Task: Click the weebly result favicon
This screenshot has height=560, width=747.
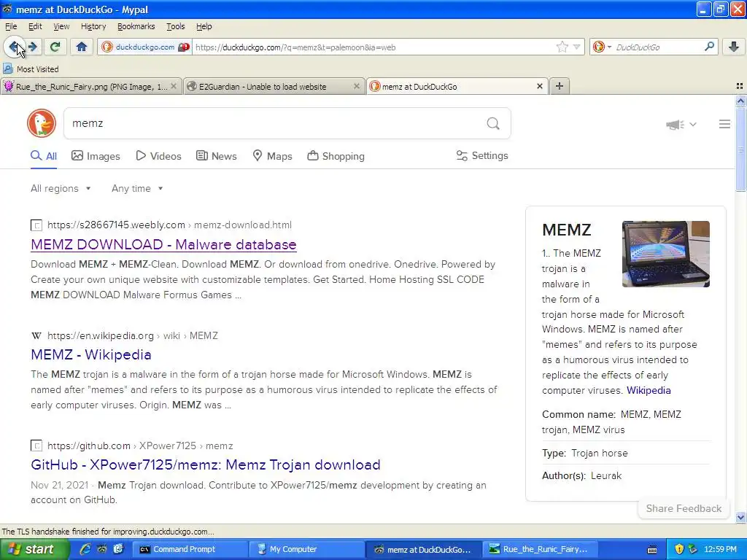Action: click(36, 225)
